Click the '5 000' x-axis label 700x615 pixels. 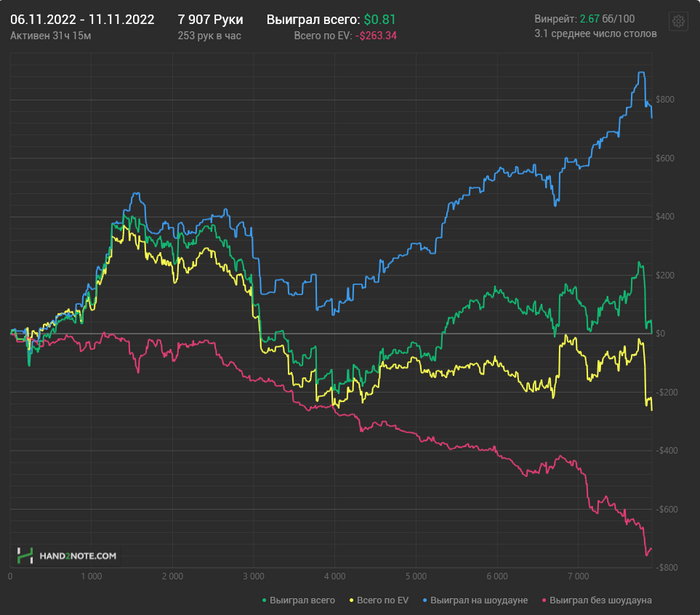(x=416, y=577)
